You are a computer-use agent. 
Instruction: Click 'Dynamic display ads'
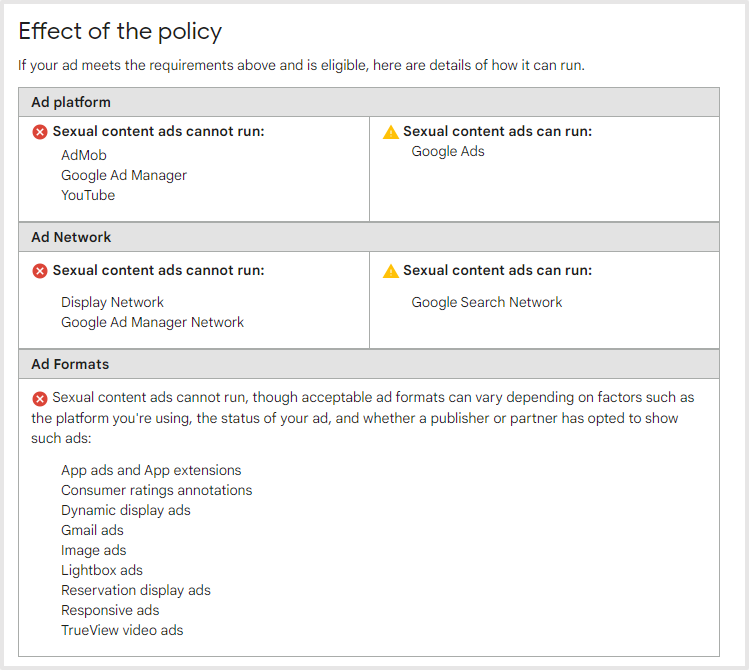tap(126, 510)
